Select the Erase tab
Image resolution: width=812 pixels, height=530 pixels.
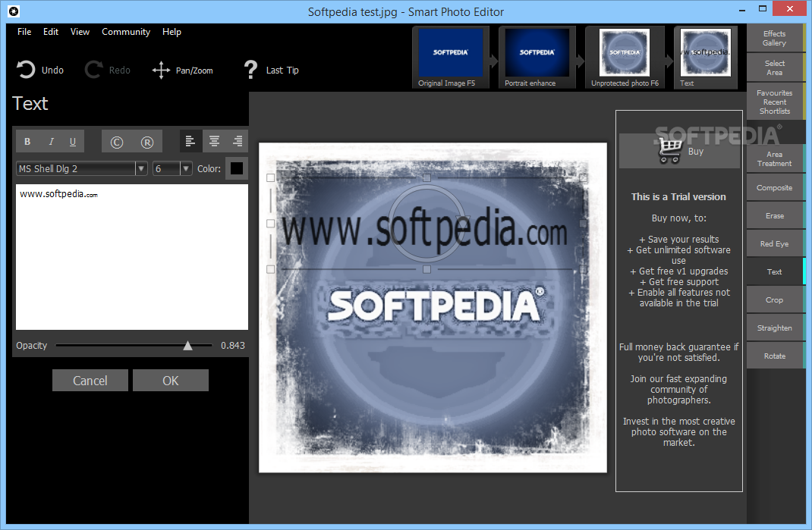click(775, 216)
